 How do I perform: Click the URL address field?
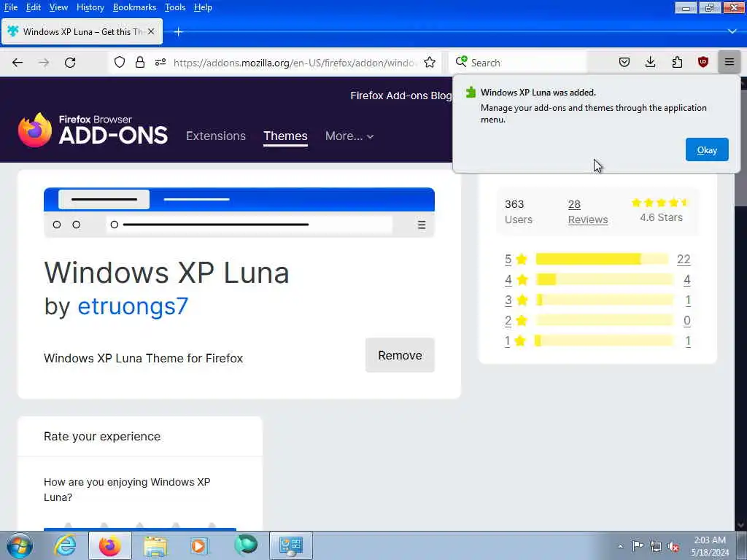(295, 63)
